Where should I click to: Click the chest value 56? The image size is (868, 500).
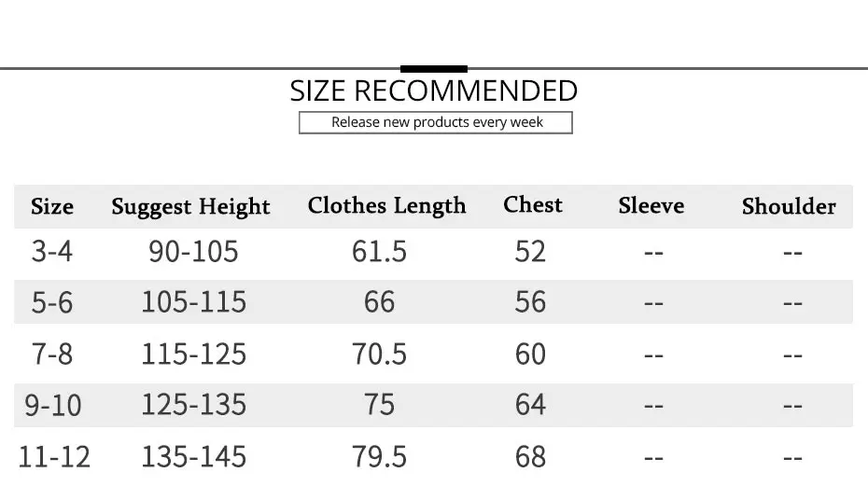530,302
